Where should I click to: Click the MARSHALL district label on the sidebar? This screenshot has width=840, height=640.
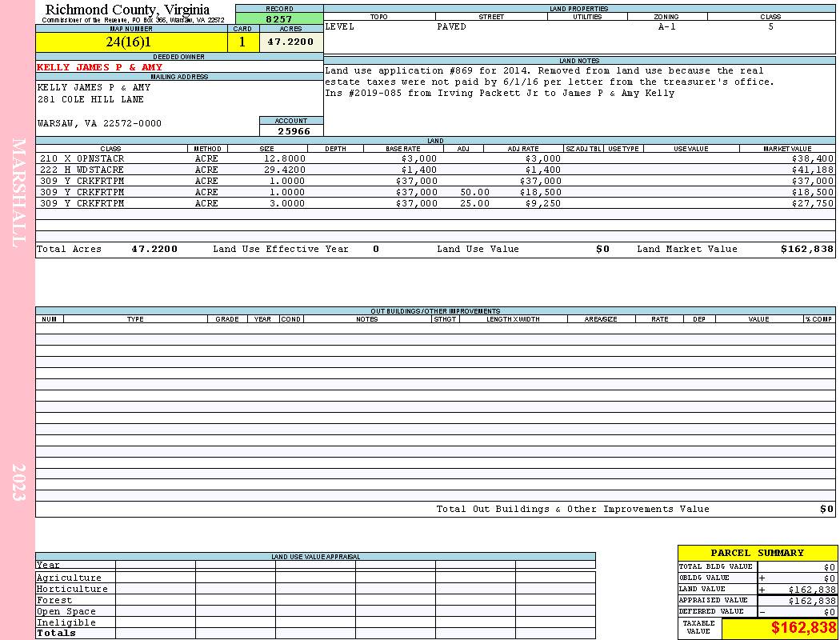pyautogui.click(x=18, y=193)
